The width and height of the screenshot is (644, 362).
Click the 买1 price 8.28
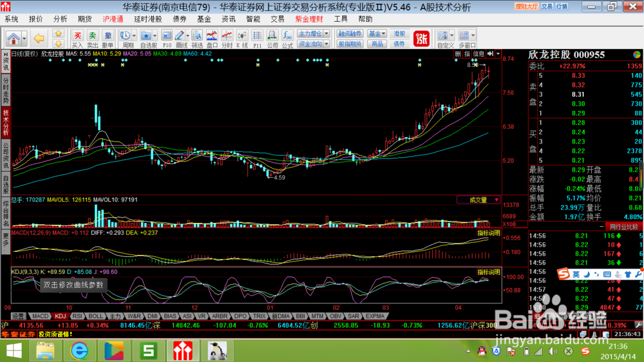click(x=578, y=123)
